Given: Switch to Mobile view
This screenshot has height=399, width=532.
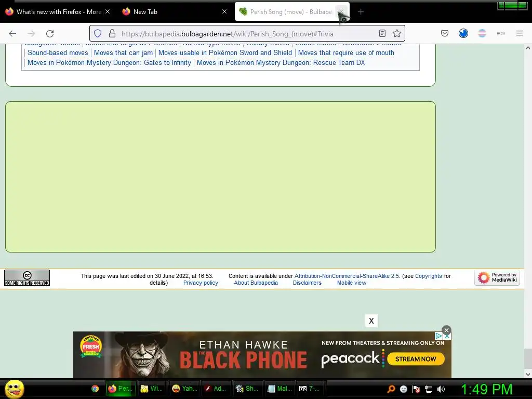Looking at the screenshot, I should (352, 283).
